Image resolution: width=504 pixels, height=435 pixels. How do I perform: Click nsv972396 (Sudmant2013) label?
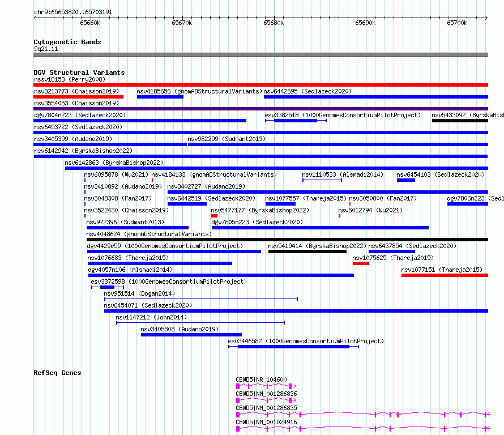pyautogui.click(x=125, y=222)
